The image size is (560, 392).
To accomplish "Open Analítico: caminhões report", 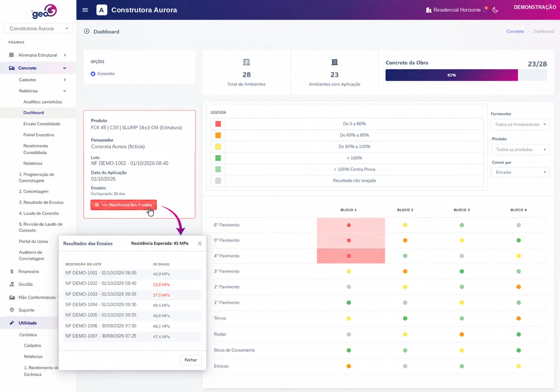I will (x=43, y=102).
